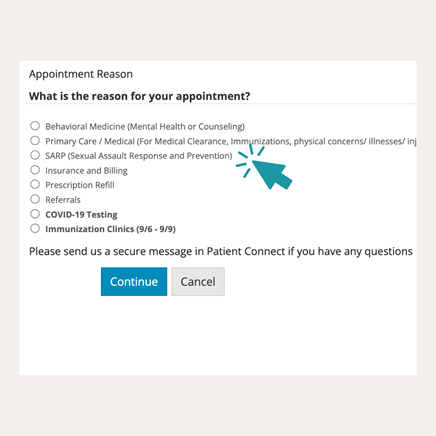
Task: Click the SARP (Sexual Assault Response and Prevention) label text
Action: pyautogui.click(x=139, y=156)
